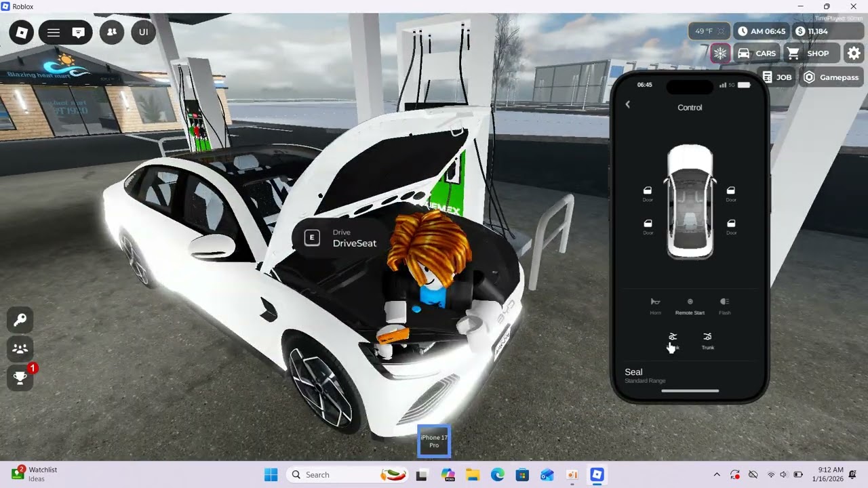This screenshot has width=868, height=488.
Task: Open the chat bubble icon
Action: point(79,32)
